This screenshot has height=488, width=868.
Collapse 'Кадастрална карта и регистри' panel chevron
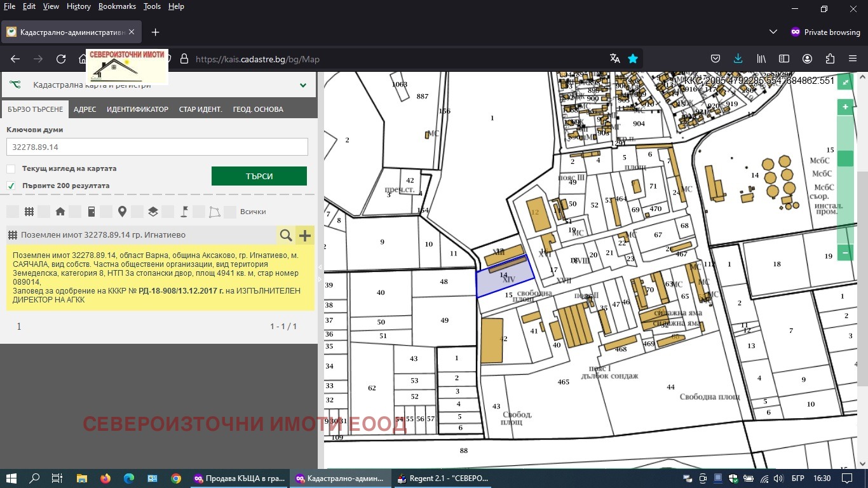[x=303, y=85]
